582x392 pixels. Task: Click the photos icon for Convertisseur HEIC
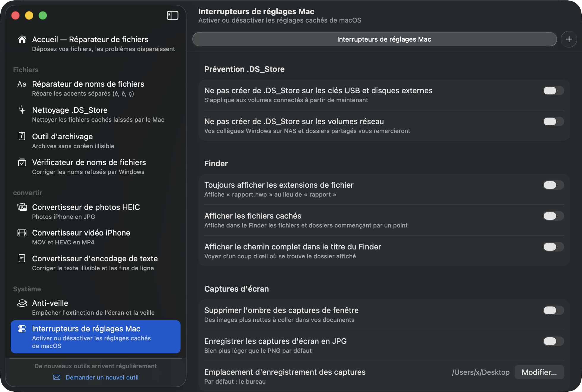pos(22,207)
